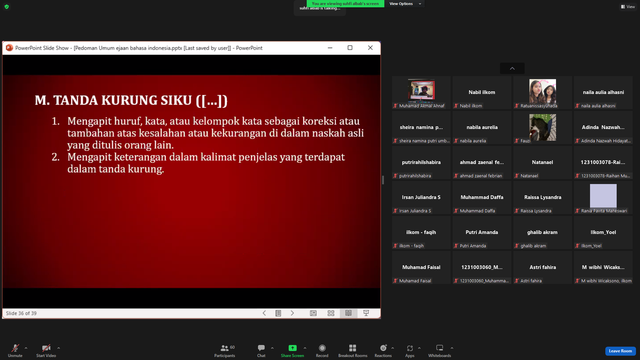Advance to next slide in PowerPoint
The width and height of the screenshot is (640, 360).
pyautogui.click(x=292, y=313)
